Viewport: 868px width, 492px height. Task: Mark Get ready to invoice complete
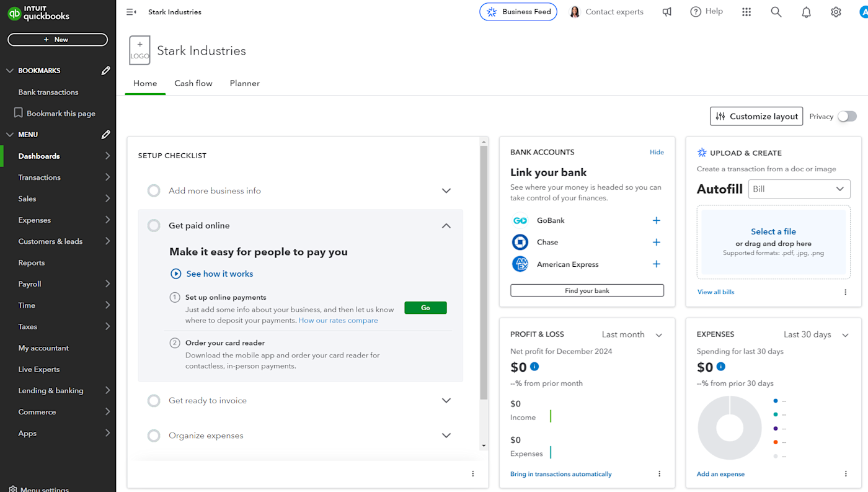coord(154,401)
